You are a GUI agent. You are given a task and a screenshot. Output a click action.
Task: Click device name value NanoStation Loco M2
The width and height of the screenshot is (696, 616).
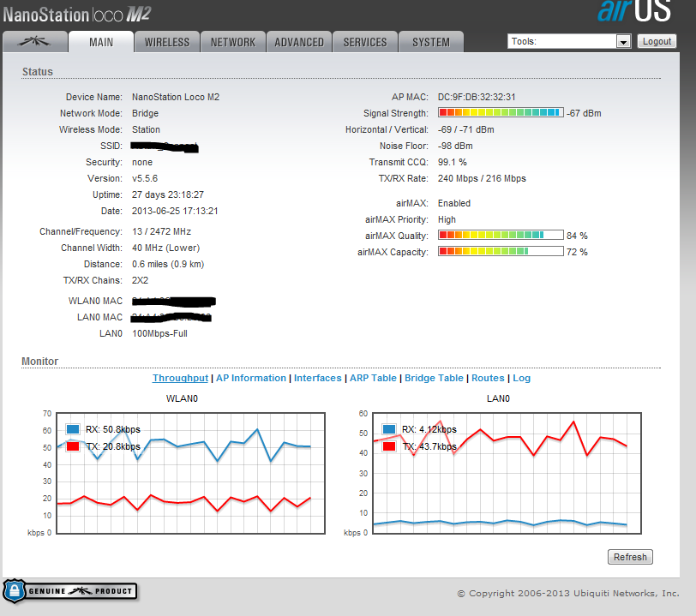(176, 97)
